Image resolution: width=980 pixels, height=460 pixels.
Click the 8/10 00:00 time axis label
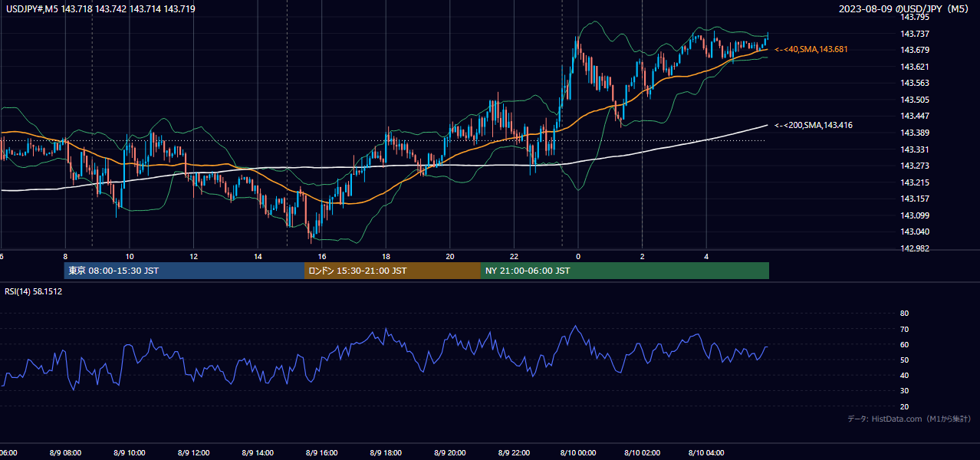click(x=577, y=453)
